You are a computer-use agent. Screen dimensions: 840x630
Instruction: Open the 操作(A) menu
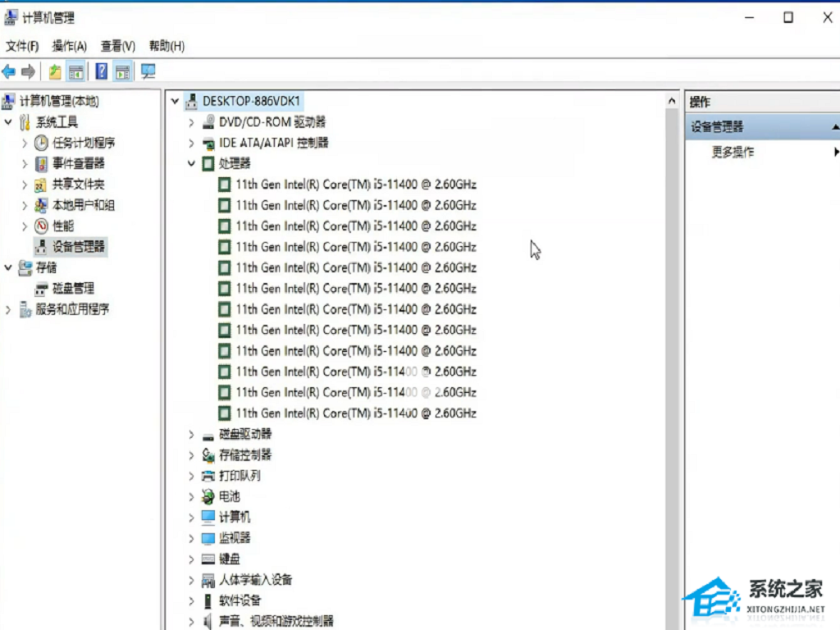pos(69,46)
